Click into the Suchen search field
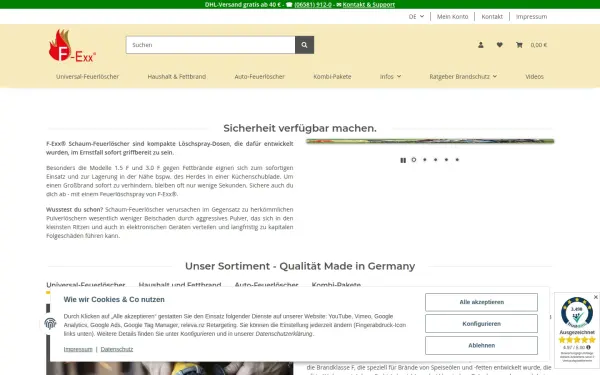The height and width of the screenshot is (375, 600). click(210, 45)
